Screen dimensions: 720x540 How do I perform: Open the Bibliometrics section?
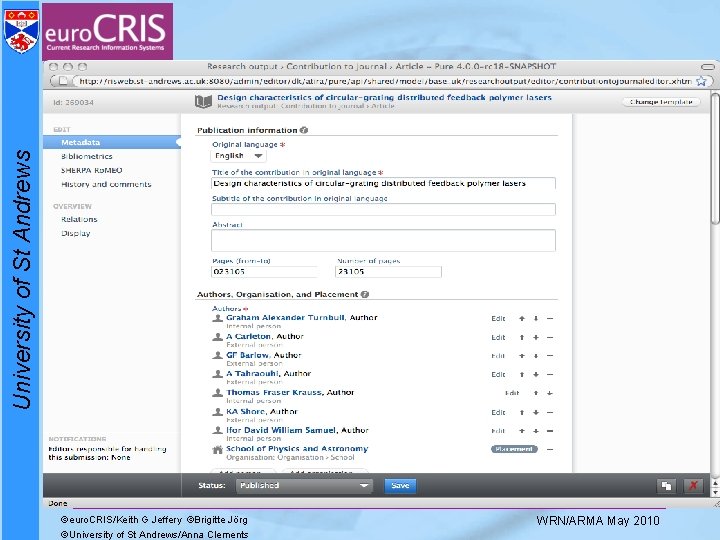(x=87, y=156)
